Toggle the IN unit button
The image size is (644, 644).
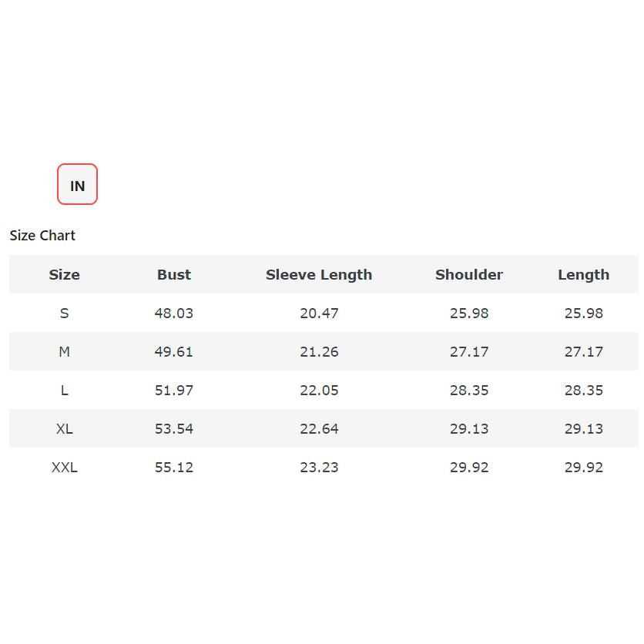point(77,184)
